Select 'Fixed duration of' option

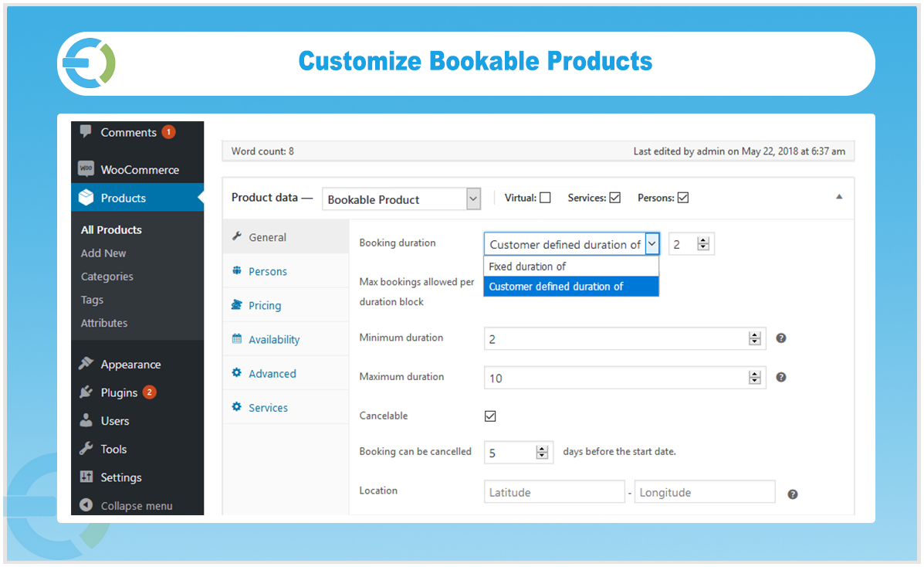(x=528, y=267)
